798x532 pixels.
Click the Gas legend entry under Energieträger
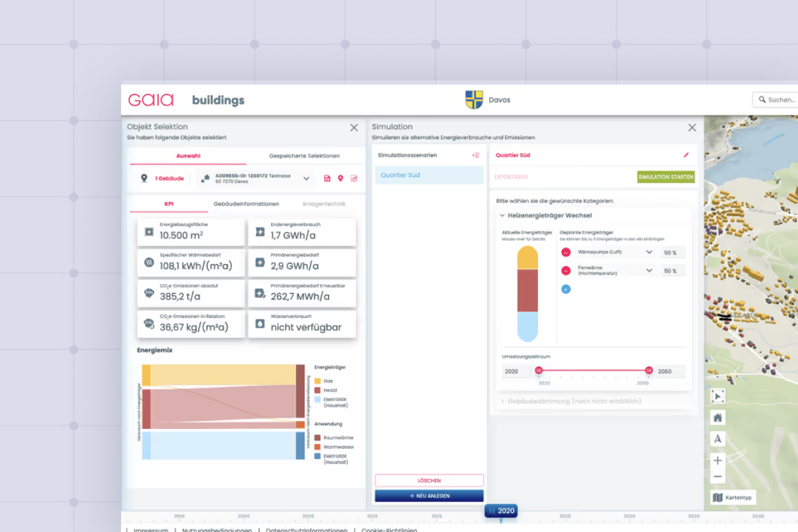tap(324, 381)
